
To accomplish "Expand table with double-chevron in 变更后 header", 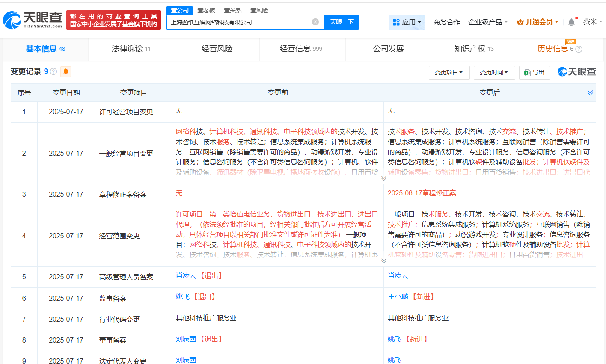I will pos(590,93).
